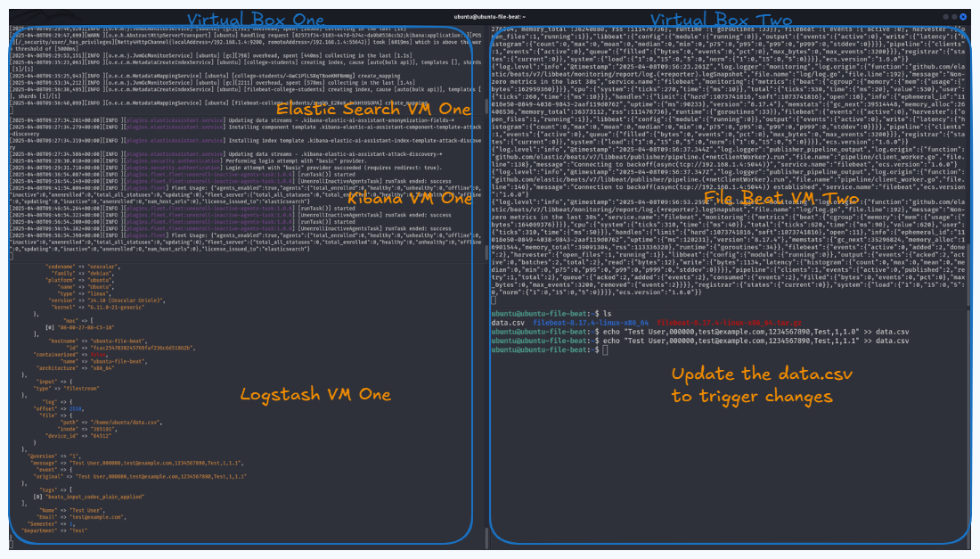This screenshot has width=980, height=559.
Task: Select the "hostname" => "ubuntu-file-beat" line
Action: click(x=97, y=341)
